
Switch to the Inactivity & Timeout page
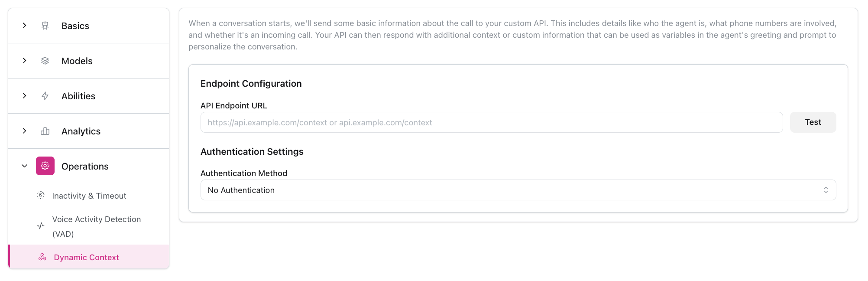[89, 196]
